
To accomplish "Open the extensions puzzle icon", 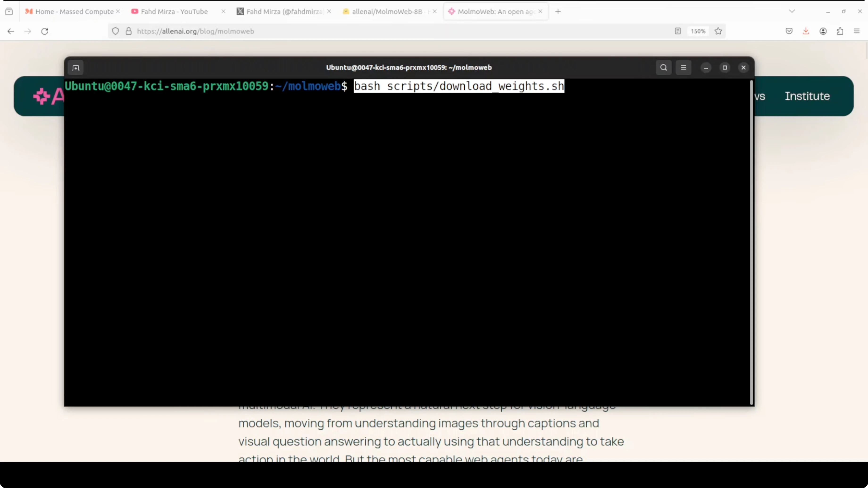I will [x=840, y=31].
